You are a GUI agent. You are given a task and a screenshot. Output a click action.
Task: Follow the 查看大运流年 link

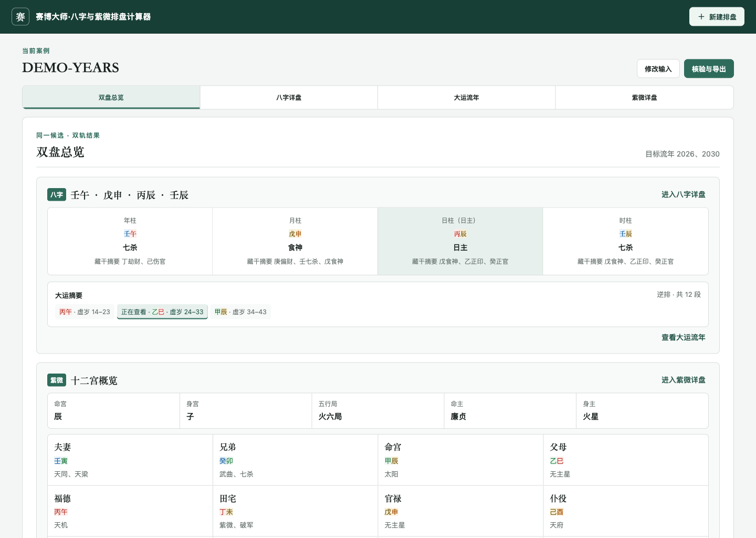coord(683,337)
